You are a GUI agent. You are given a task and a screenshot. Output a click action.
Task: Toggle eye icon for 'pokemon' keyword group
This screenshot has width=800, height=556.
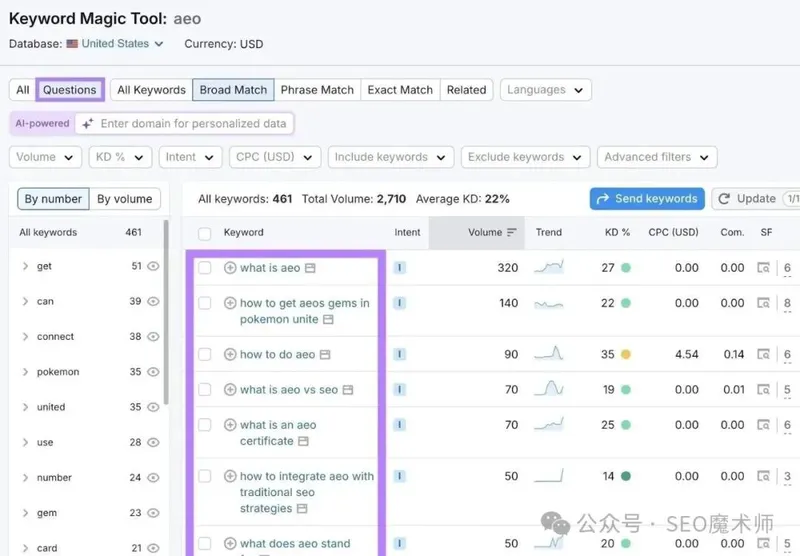pyautogui.click(x=153, y=372)
